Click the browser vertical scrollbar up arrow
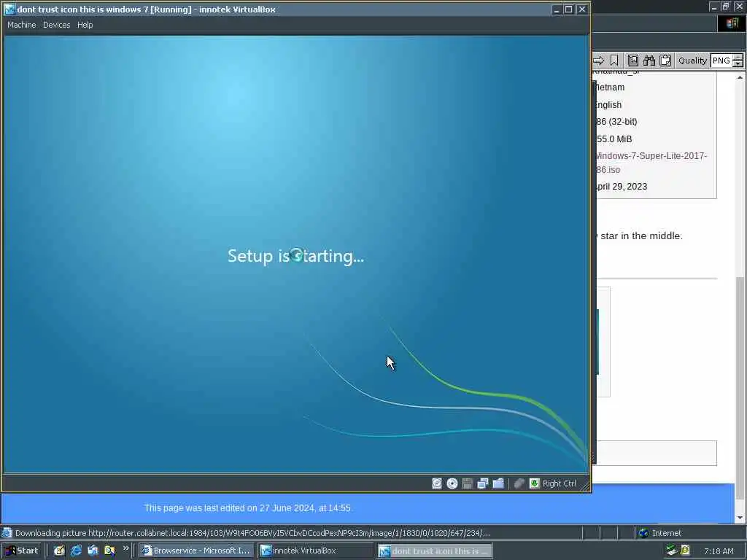 coord(740,77)
